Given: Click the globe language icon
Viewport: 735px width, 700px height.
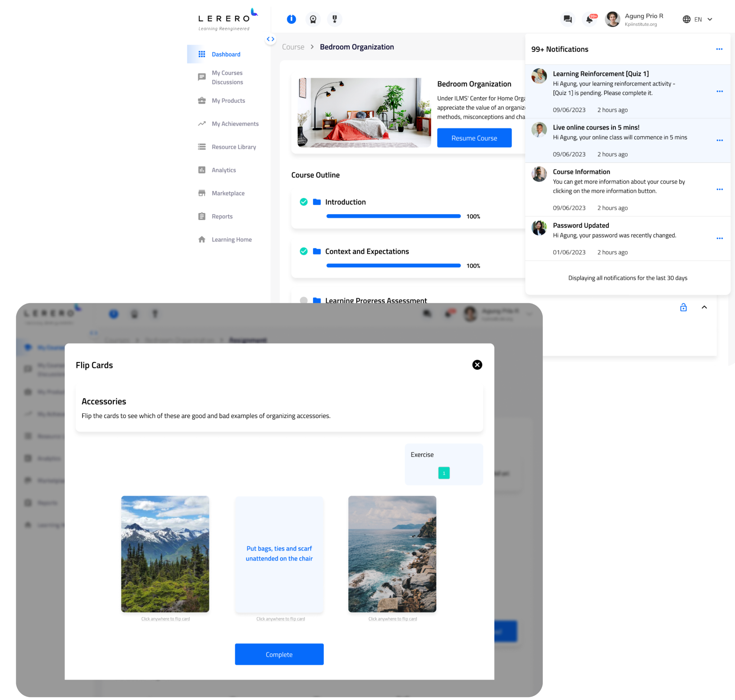Looking at the screenshot, I should point(686,19).
